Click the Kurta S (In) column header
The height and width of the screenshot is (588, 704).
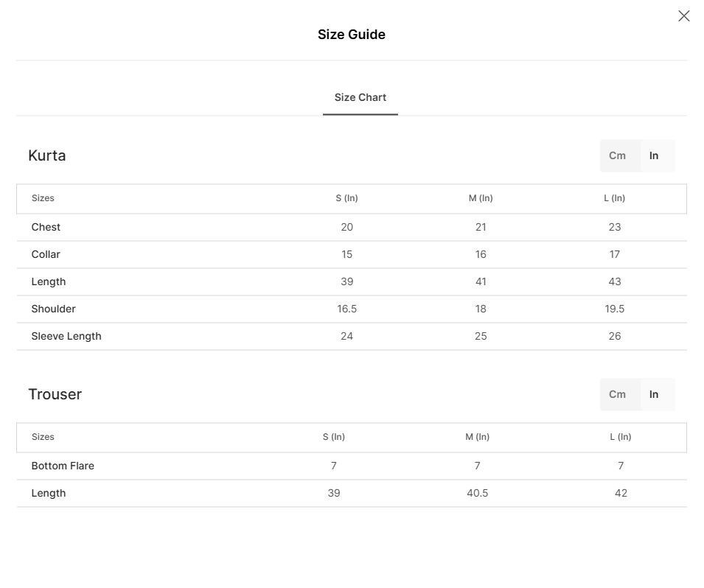346,198
